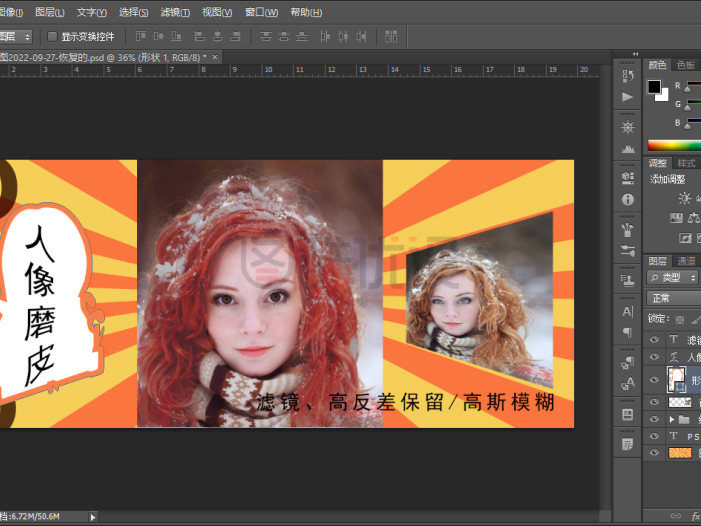The width and height of the screenshot is (701, 526).
Task: Toggle visibility of warped text 人像 layer
Action: (x=654, y=357)
